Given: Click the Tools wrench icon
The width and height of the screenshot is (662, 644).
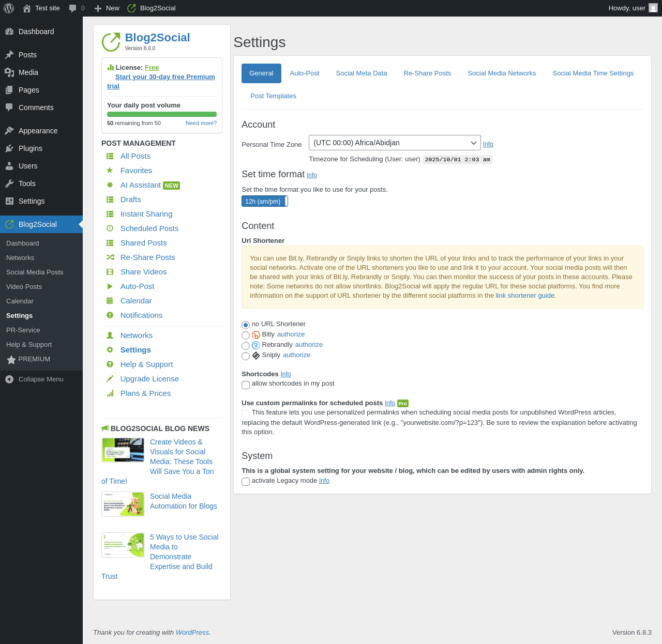Looking at the screenshot, I should pos(9,183).
